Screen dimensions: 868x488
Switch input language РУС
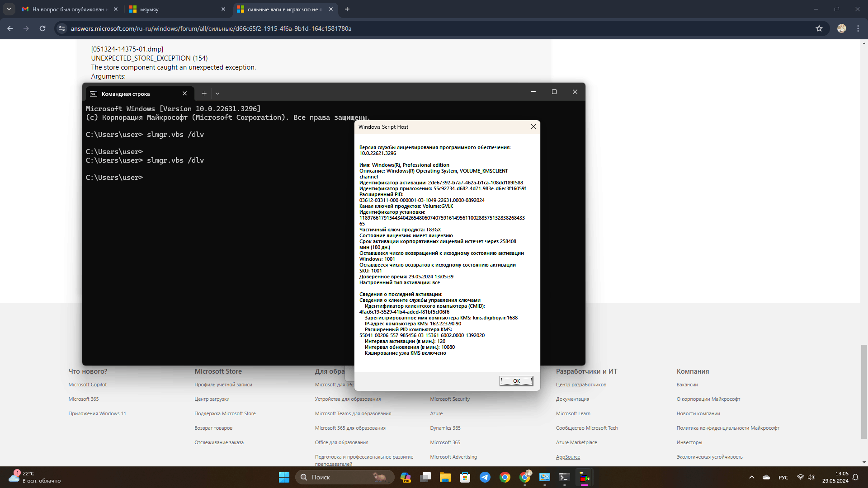783,478
